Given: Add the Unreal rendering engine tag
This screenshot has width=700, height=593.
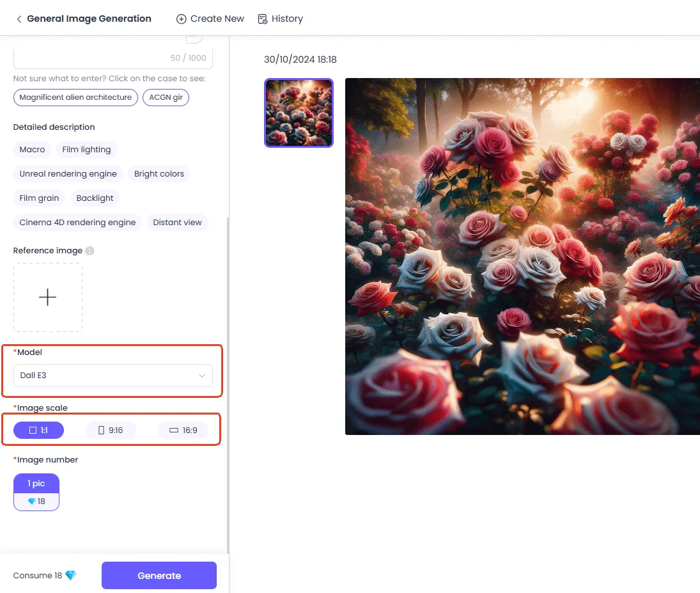Looking at the screenshot, I should pos(68,174).
